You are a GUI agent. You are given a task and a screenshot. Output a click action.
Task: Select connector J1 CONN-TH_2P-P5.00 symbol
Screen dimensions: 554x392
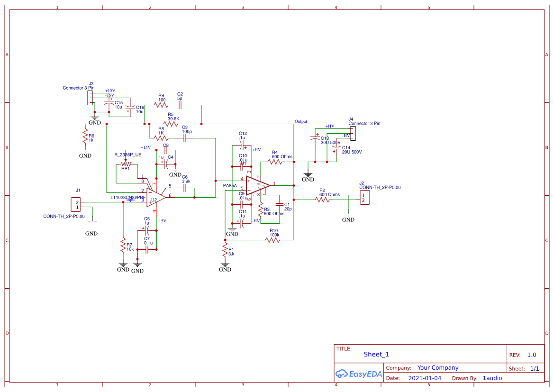75,204
